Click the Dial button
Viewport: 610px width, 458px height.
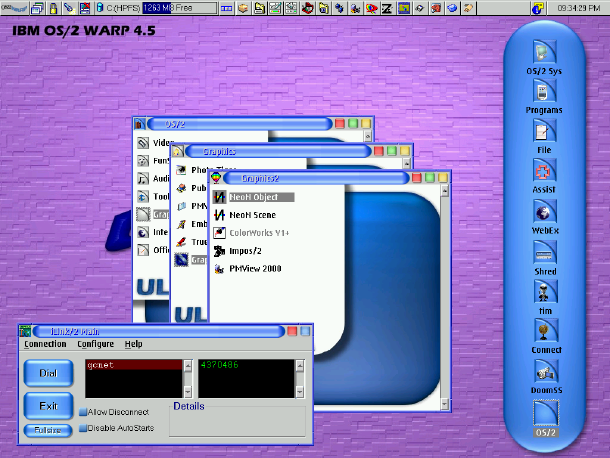(48, 373)
